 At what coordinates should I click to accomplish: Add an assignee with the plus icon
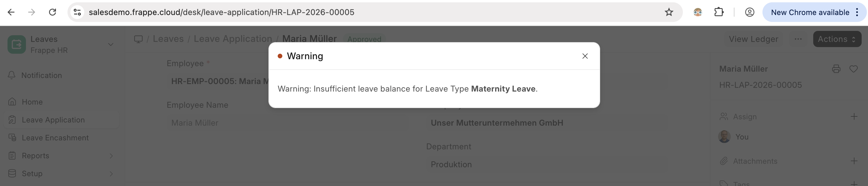pos(854,117)
